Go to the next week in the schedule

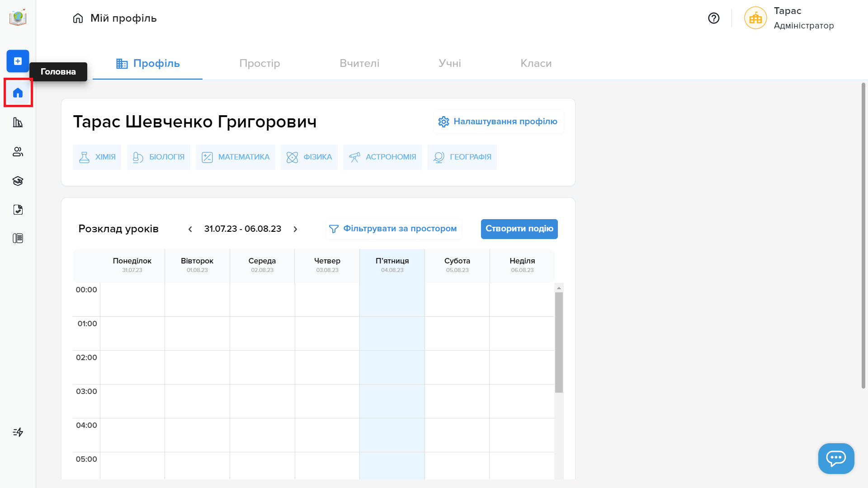(295, 229)
